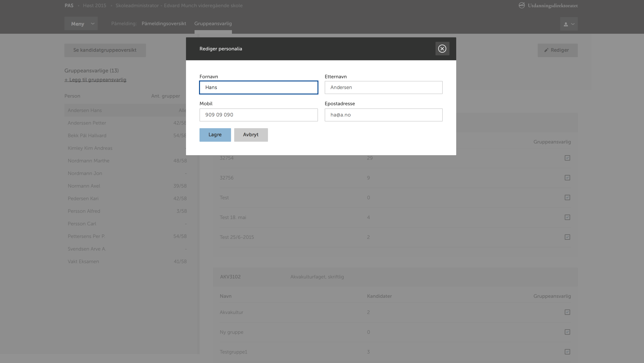644x363 pixels.
Task: Toggle checkbox for Ny gruppe row
Action: pos(567,332)
